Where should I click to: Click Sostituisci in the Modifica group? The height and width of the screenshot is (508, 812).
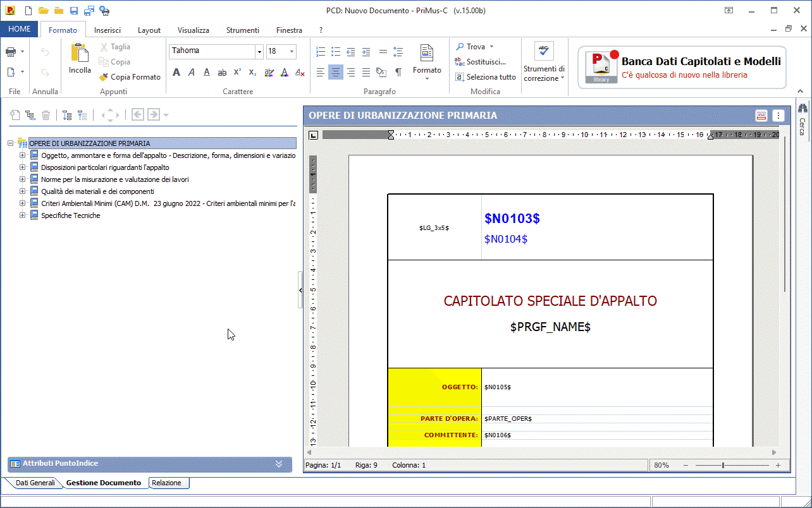coord(486,62)
